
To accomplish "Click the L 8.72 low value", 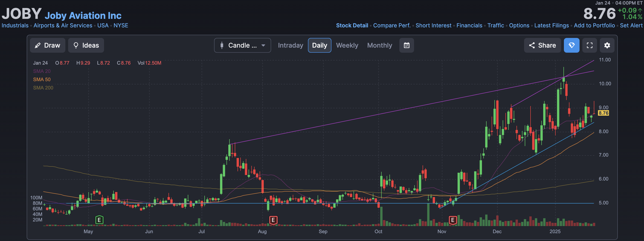I will (x=103, y=63).
